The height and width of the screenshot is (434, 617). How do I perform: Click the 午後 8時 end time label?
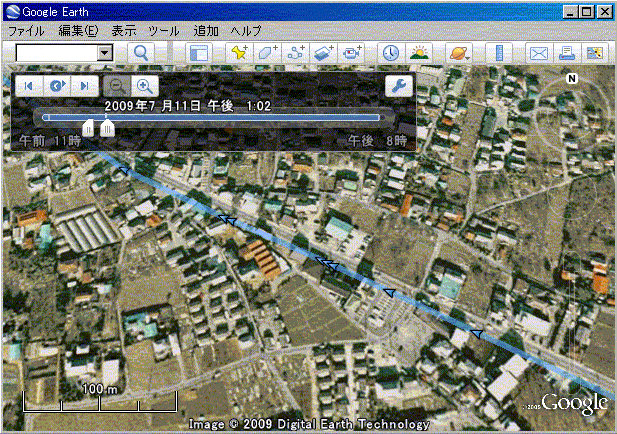click(x=377, y=141)
